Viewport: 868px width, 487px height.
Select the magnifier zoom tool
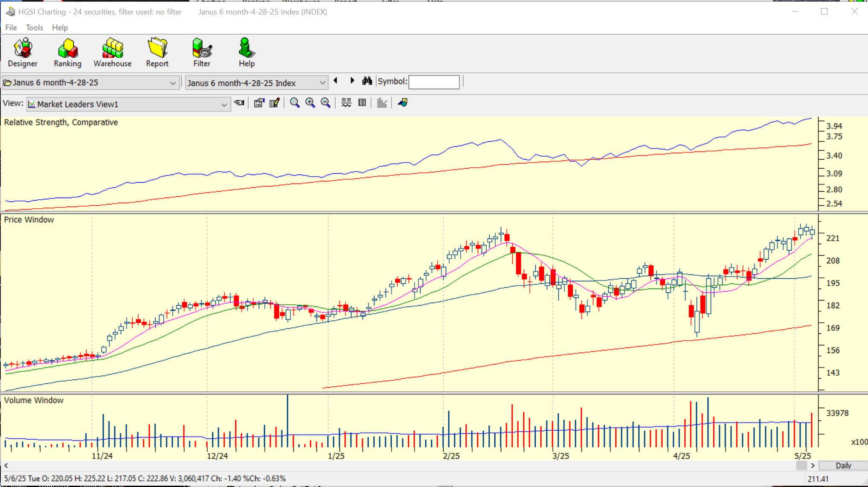pyautogui.click(x=294, y=103)
